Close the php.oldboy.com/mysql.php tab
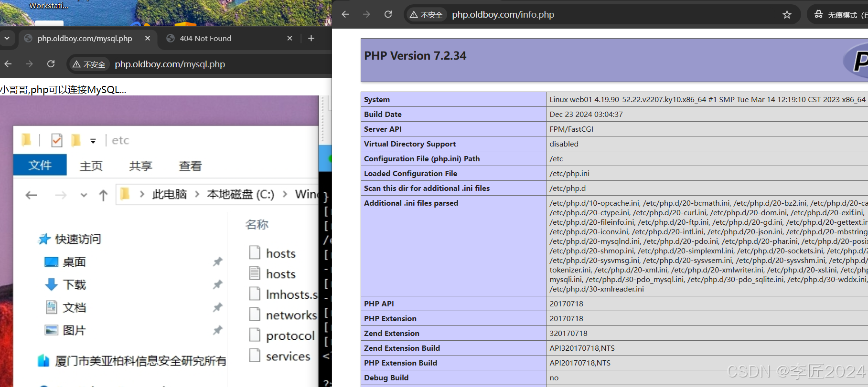The height and width of the screenshot is (387, 868). pos(148,38)
